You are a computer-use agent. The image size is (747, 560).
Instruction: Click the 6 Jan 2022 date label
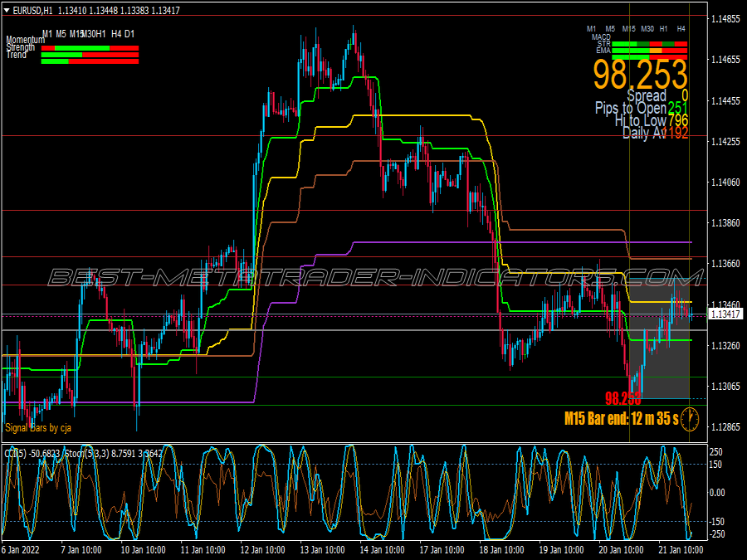tap(21, 550)
